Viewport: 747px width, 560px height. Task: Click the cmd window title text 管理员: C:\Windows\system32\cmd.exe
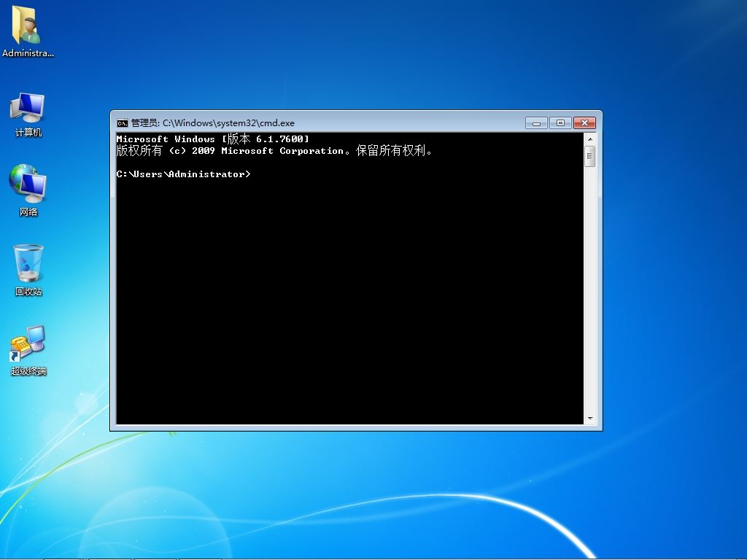click(x=213, y=123)
